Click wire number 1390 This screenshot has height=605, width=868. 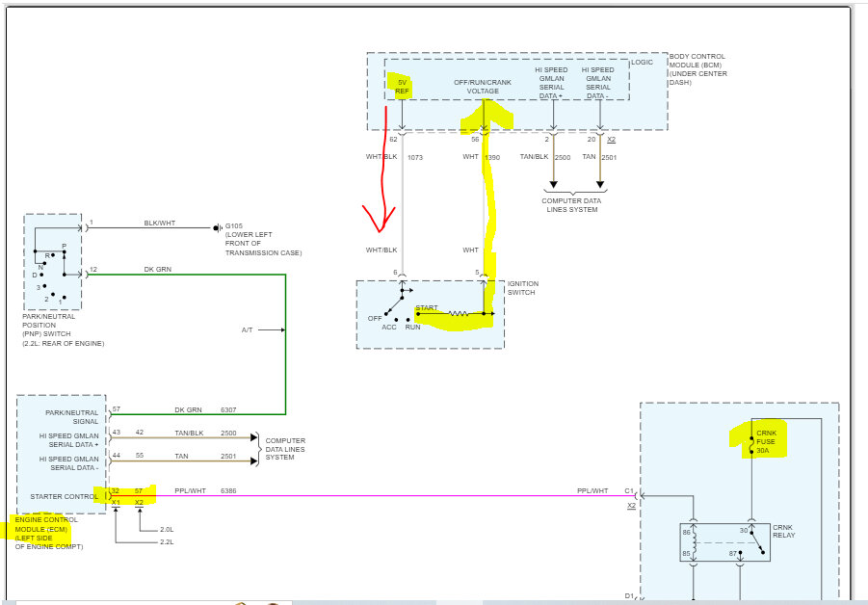(x=492, y=158)
